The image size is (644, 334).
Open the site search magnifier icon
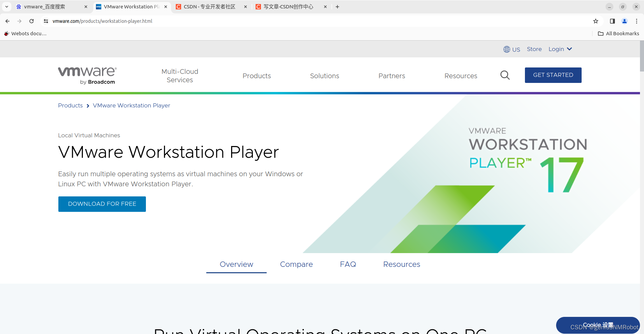pyautogui.click(x=505, y=75)
